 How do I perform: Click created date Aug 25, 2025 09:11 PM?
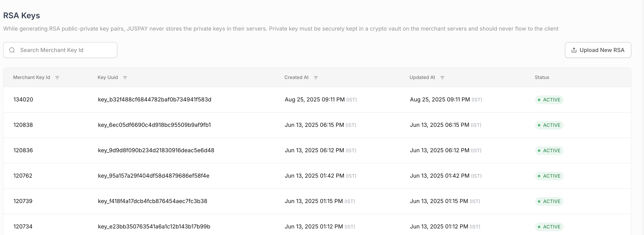click(314, 100)
